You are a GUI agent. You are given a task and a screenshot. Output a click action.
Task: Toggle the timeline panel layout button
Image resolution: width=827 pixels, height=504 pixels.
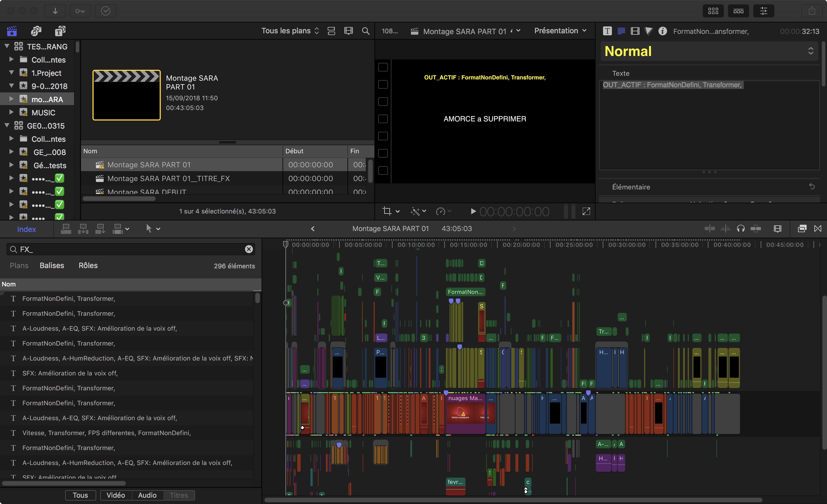738,11
